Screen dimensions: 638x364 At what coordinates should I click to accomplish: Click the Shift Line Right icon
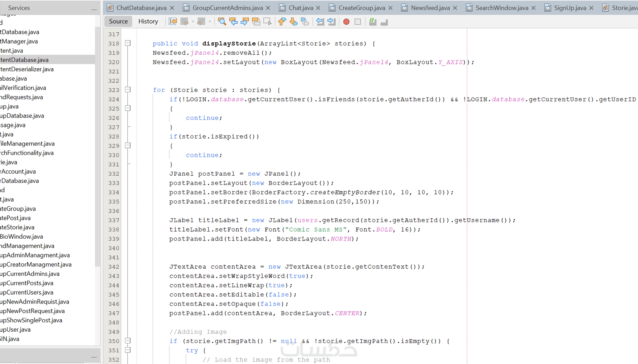click(331, 21)
